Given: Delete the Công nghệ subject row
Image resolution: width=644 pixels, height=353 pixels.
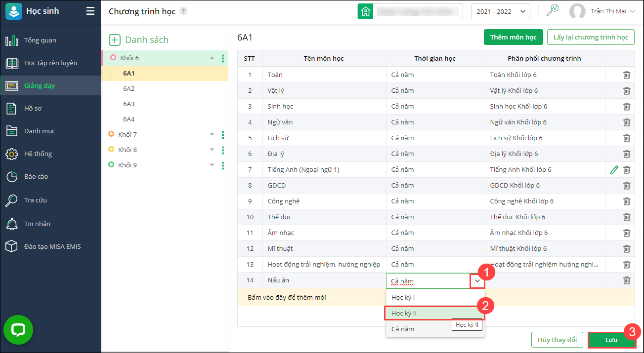Looking at the screenshot, I should coord(626,201).
